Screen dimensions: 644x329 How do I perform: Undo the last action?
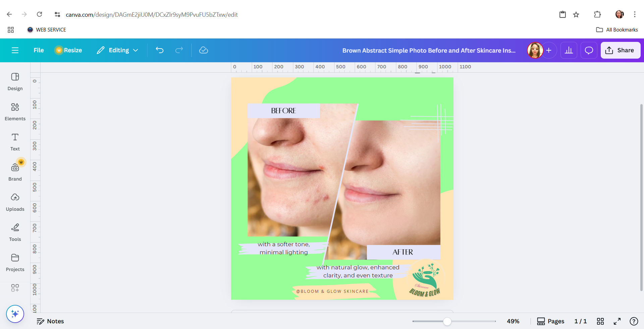[160, 50]
